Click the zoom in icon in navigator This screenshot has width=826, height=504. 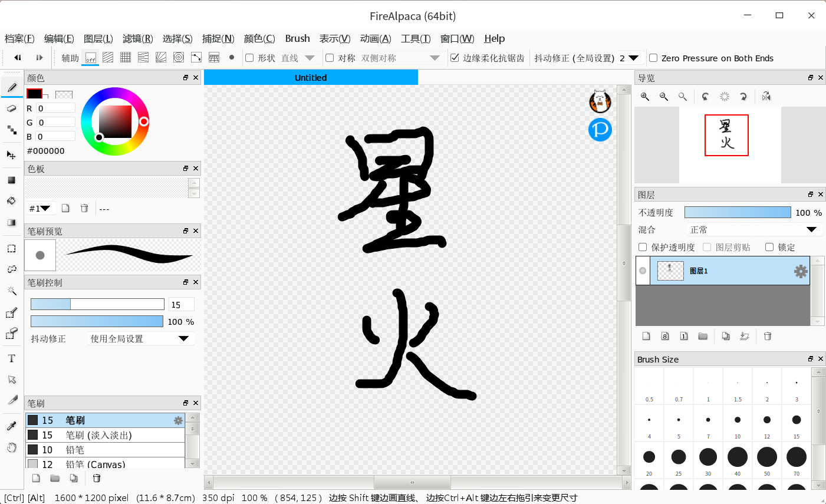(x=645, y=97)
